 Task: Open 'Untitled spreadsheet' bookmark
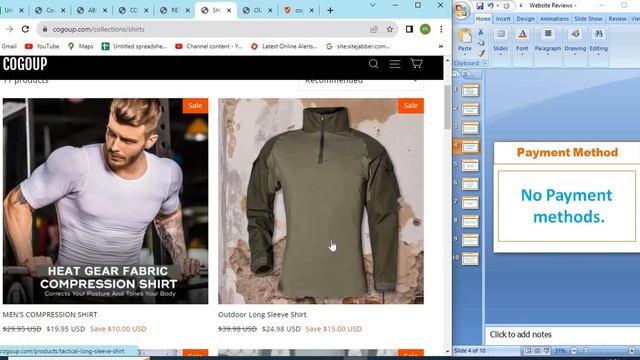pyautogui.click(x=134, y=47)
